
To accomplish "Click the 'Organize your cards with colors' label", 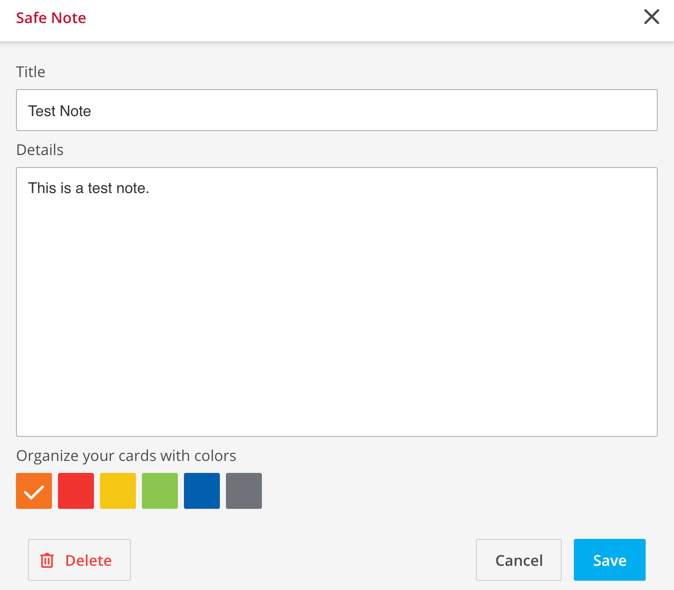I will tap(126, 455).
